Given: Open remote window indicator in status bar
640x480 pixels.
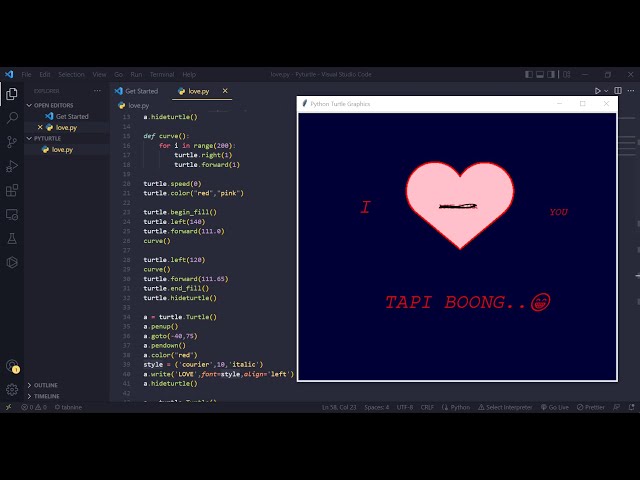Looking at the screenshot, I should [x=8, y=407].
